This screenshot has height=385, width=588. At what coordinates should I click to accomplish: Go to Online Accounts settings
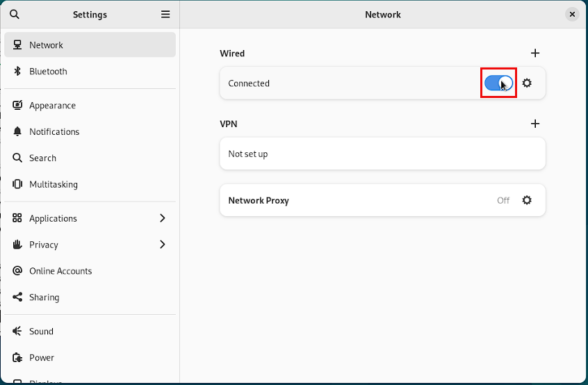(x=60, y=271)
